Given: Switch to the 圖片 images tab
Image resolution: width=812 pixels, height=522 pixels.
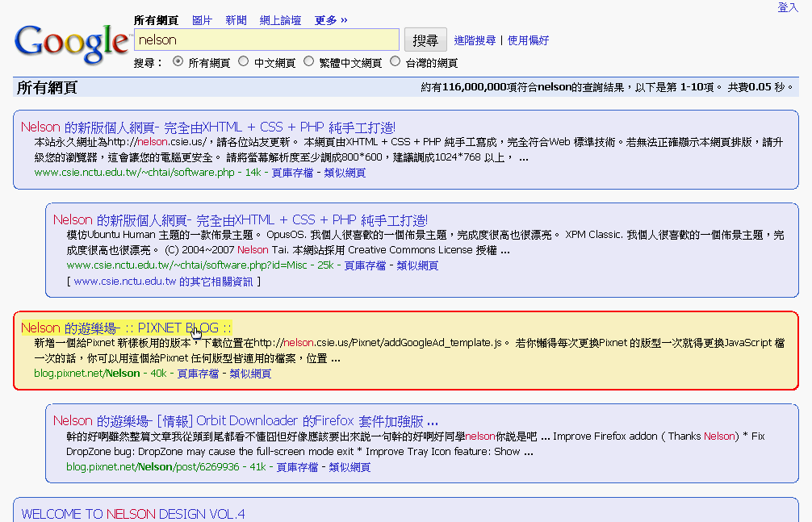Looking at the screenshot, I should [x=201, y=19].
